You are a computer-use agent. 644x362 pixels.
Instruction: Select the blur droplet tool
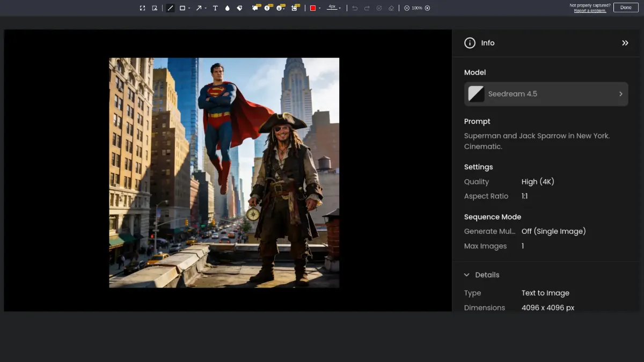[x=228, y=8]
